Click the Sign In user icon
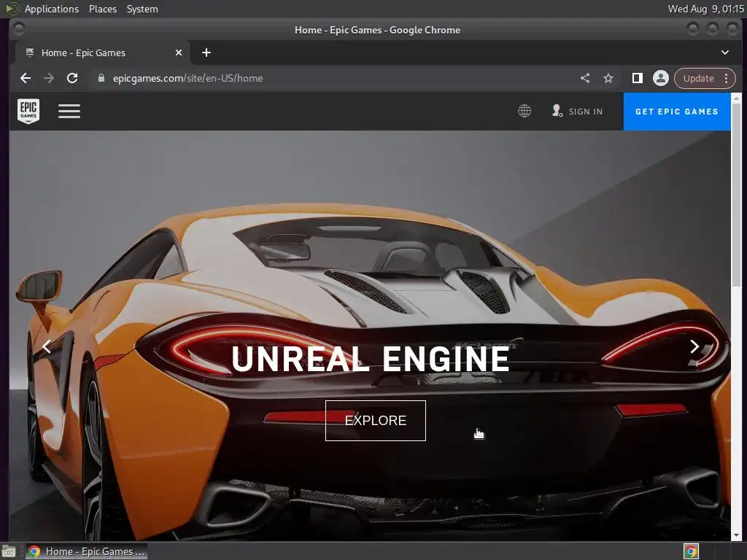 (x=557, y=111)
